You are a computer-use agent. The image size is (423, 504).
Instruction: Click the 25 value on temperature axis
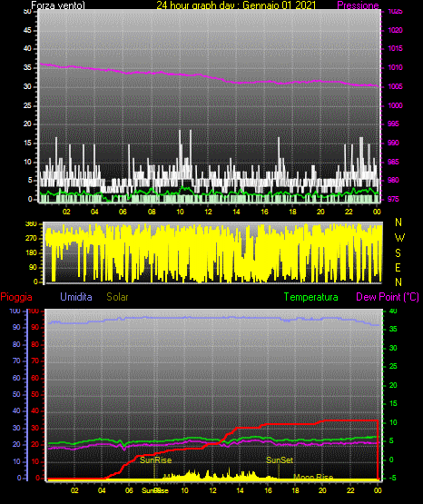pyautogui.click(x=393, y=366)
